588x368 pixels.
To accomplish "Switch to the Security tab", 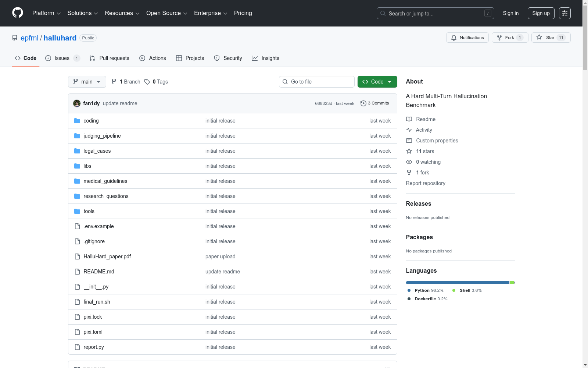I will [x=228, y=58].
